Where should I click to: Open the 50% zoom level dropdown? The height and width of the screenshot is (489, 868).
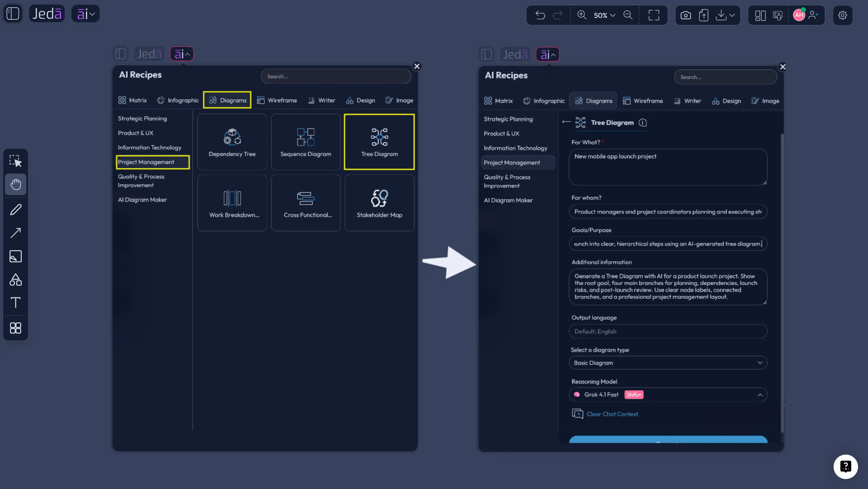tap(604, 15)
